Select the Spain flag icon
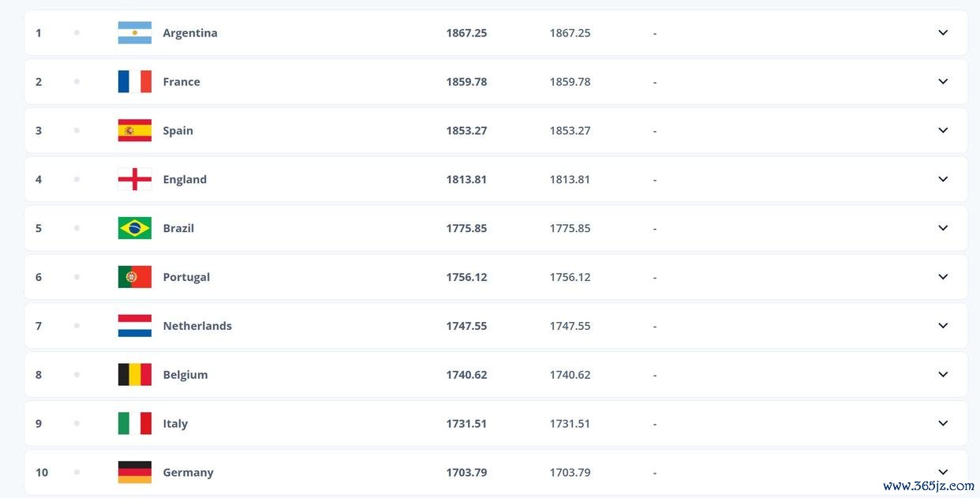 (x=134, y=130)
